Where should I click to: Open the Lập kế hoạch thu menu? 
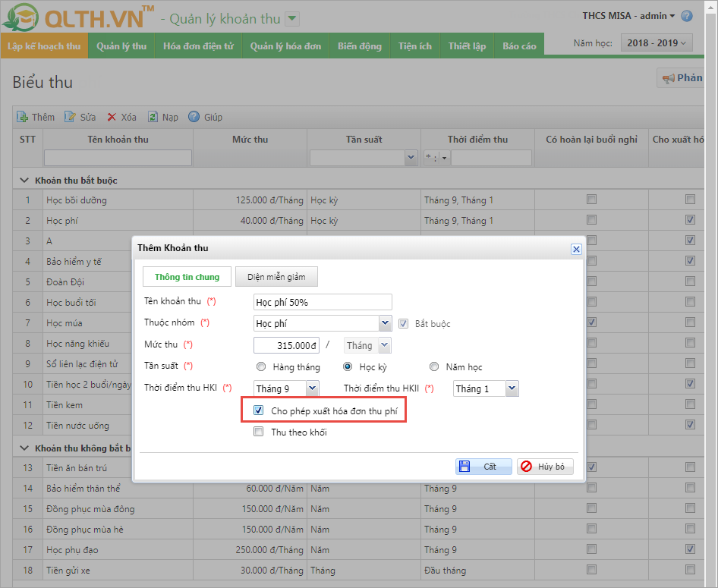point(44,46)
